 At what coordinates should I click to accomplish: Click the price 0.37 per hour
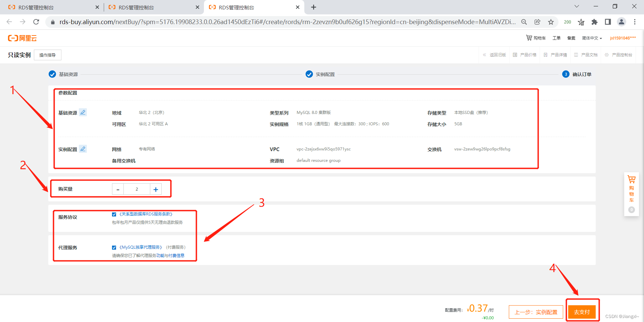click(480, 309)
